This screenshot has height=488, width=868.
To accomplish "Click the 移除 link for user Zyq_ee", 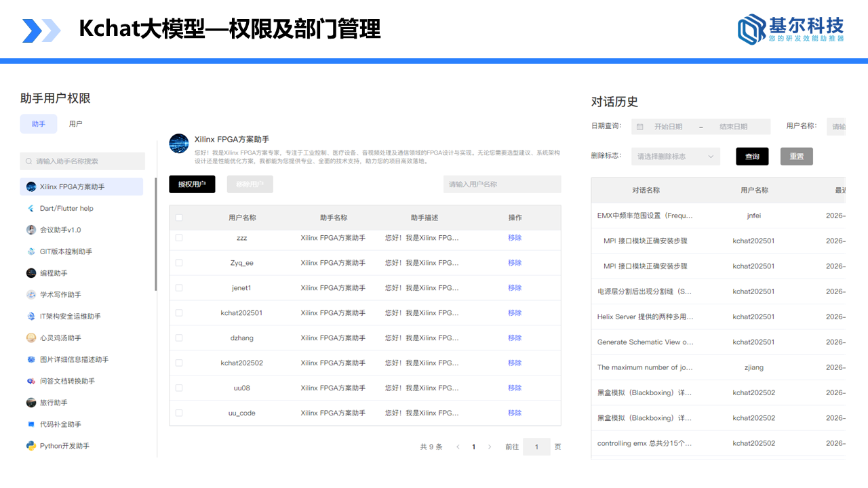I will click(x=514, y=262).
